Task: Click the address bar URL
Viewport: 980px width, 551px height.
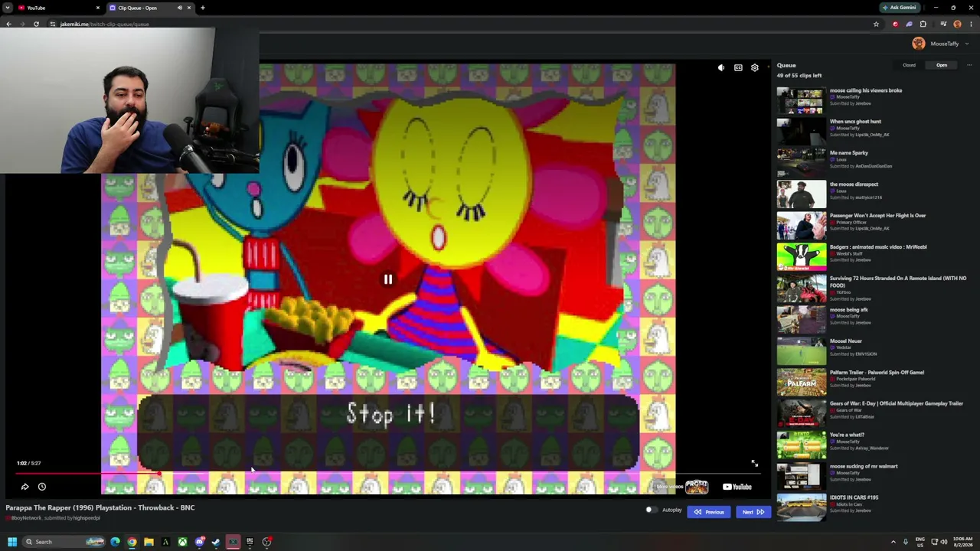Action: click(104, 24)
